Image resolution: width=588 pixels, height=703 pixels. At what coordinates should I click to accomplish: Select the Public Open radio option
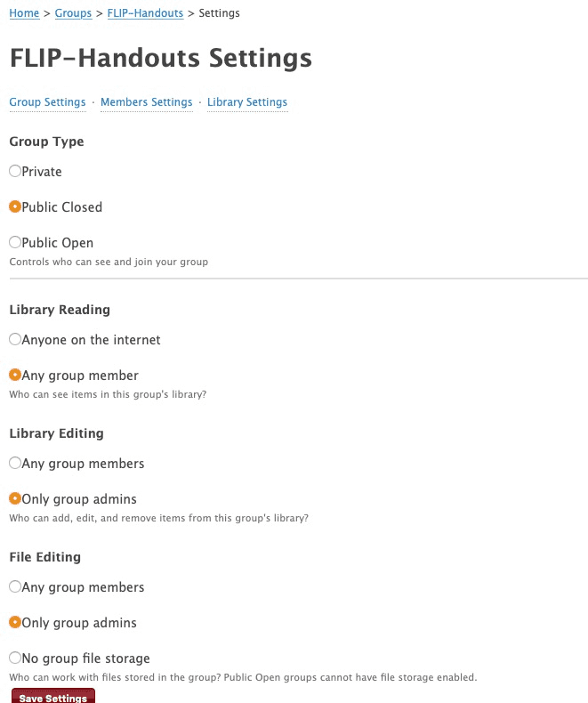pyautogui.click(x=15, y=242)
